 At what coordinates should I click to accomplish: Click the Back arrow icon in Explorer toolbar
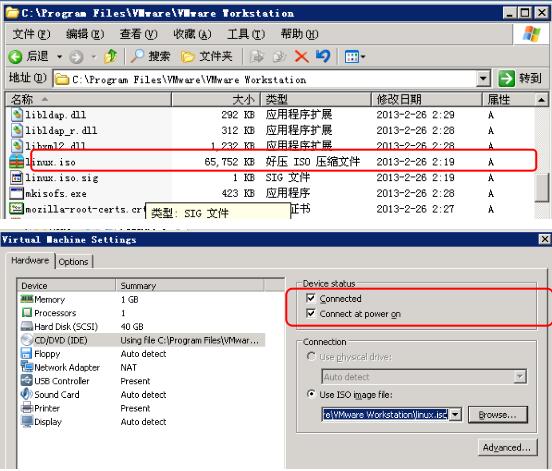(15, 56)
